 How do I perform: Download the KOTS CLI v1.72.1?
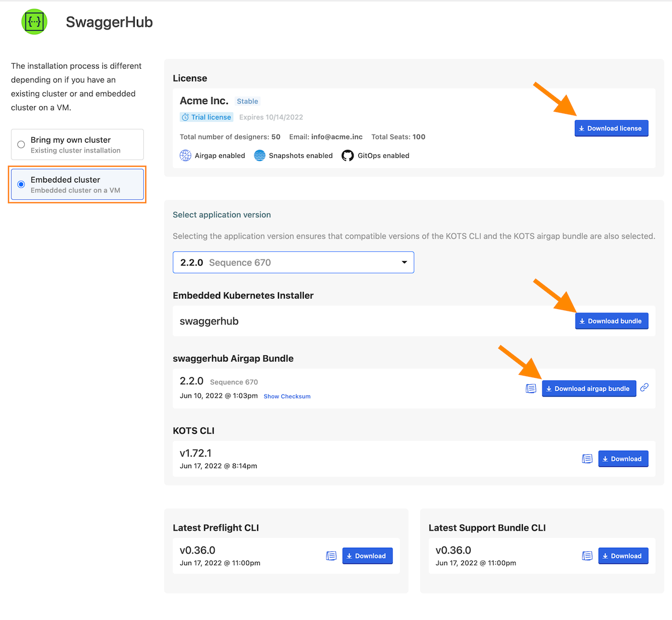(623, 459)
